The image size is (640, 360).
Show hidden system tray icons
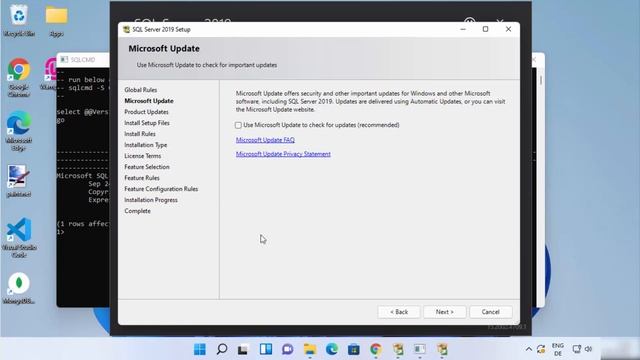(529, 349)
